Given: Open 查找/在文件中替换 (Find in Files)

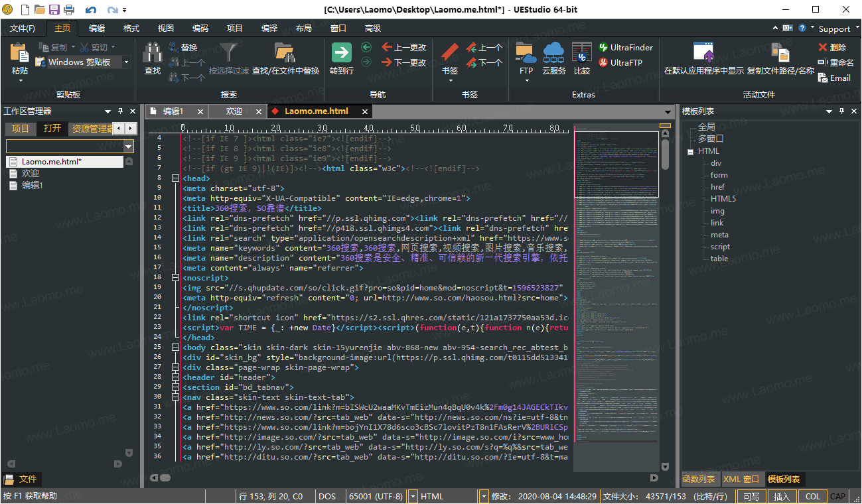Looking at the screenshot, I should coord(285,59).
